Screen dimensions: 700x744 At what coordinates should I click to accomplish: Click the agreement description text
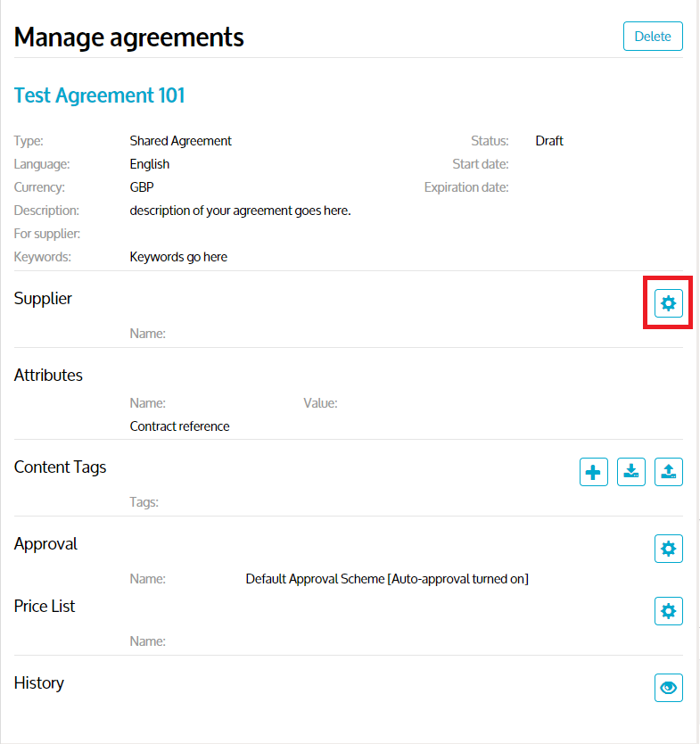coord(240,211)
